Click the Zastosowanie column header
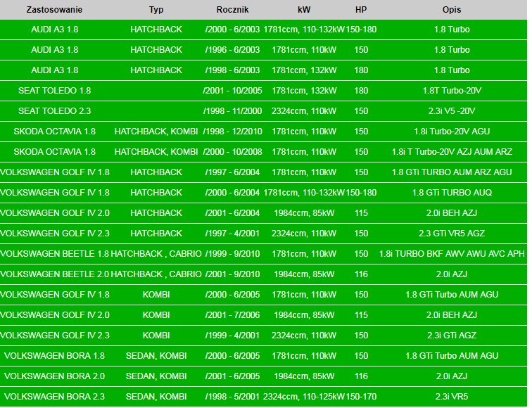Screen dimensions: 532x408 click(x=54, y=10)
